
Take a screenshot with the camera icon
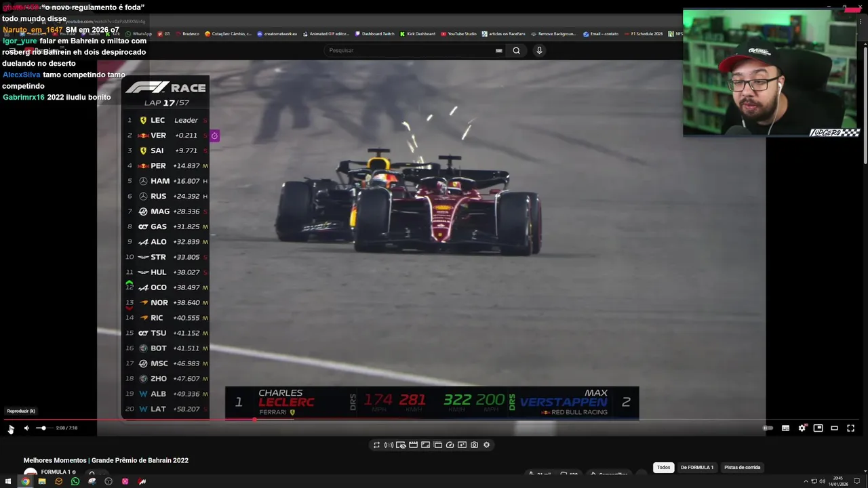click(x=474, y=445)
